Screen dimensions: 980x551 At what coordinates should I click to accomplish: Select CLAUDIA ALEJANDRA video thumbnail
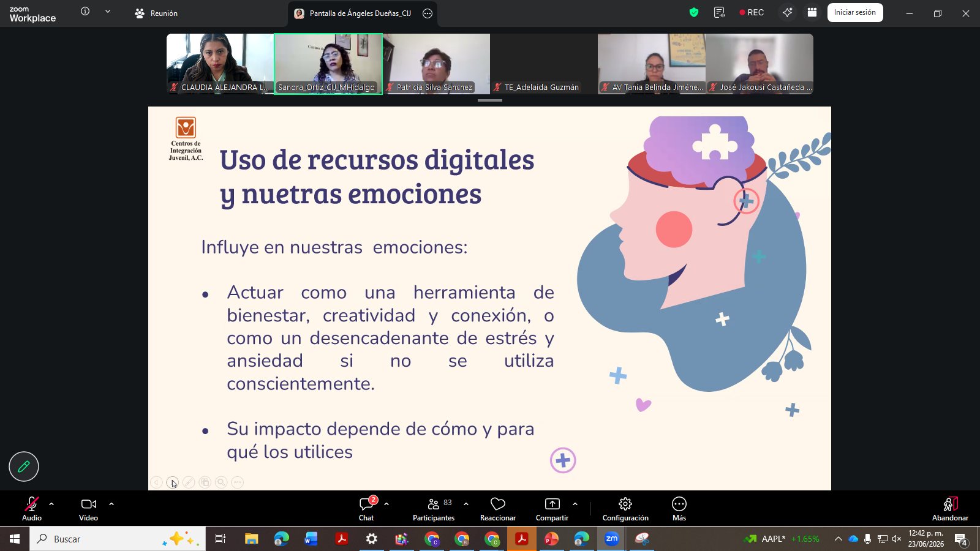pos(221,64)
